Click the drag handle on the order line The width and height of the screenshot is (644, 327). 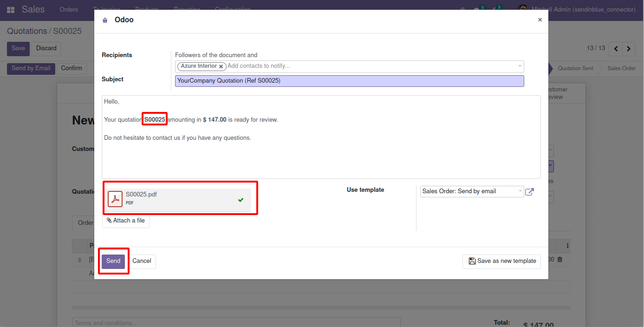point(79,260)
